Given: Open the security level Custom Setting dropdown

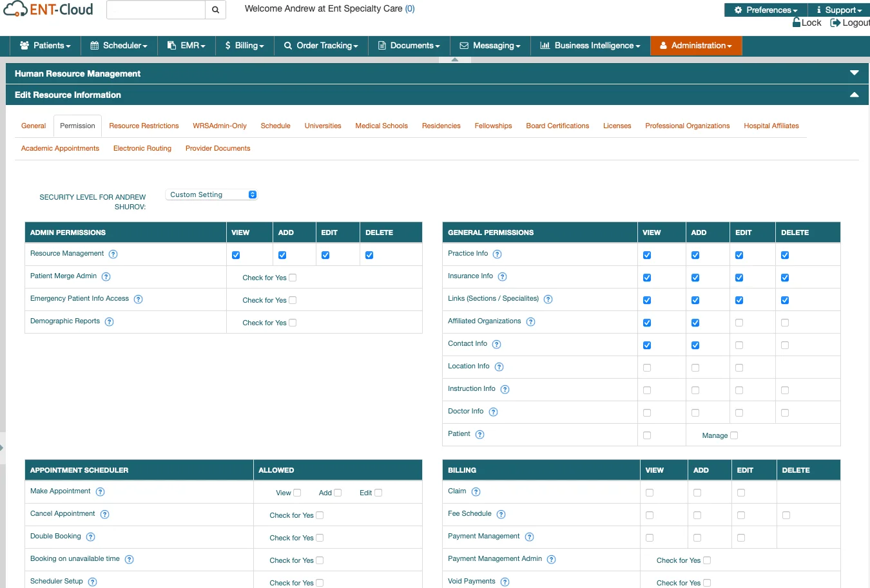Looking at the screenshot, I should 211,194.
